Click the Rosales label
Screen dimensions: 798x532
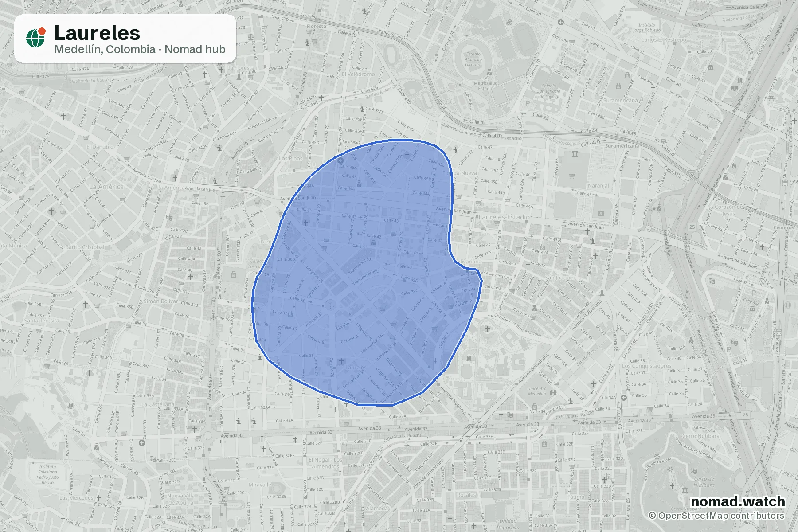(x=466, y=495)
